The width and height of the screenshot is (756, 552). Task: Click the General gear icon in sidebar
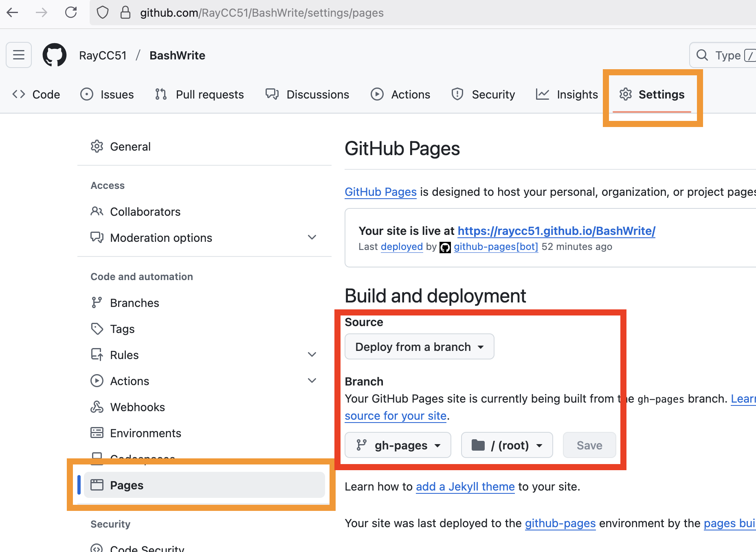tap(97, 147)
